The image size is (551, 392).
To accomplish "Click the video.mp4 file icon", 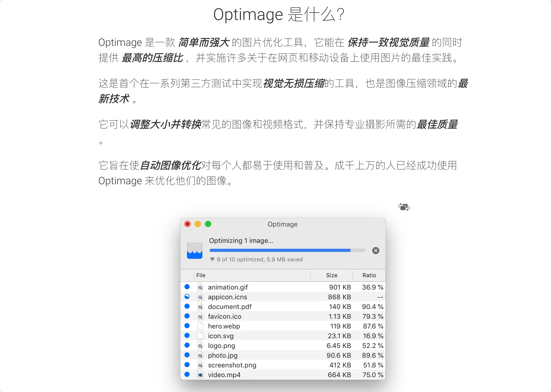I will (200, 375).
